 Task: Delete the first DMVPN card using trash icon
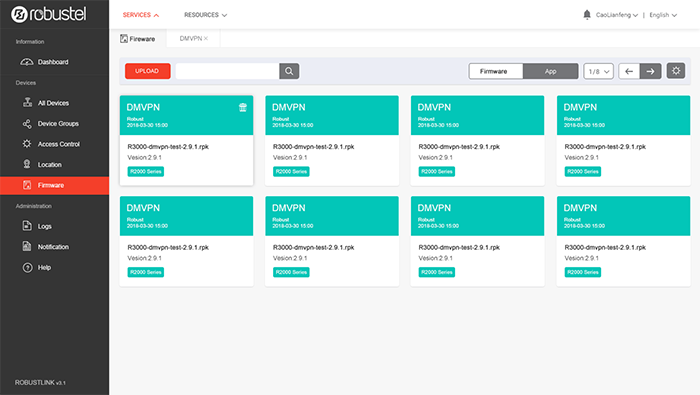(x=243, y=107)
